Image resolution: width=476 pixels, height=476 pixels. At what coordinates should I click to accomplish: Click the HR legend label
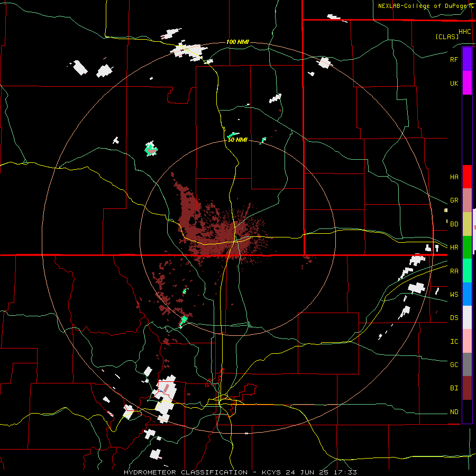(x=454, y=248)
